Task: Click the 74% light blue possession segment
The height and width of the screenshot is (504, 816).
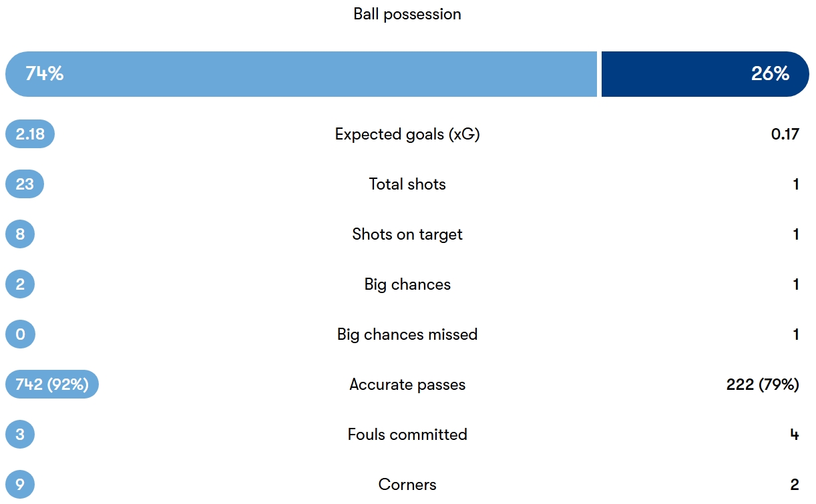Action: [x=300, y=74]
